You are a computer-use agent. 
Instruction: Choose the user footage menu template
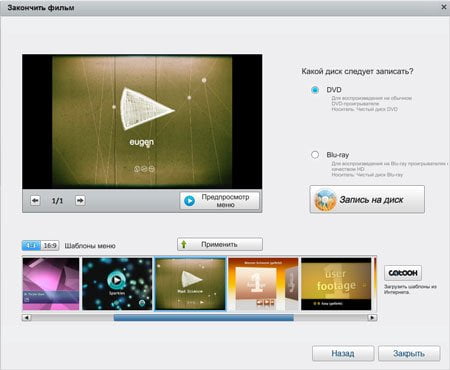(336, 284)
